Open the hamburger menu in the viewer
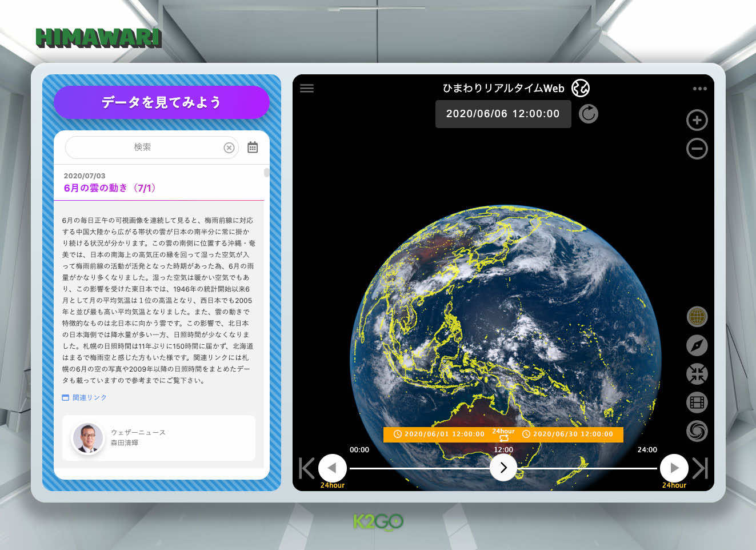This screenshot has width=756, height=550. tap(307, 88)
